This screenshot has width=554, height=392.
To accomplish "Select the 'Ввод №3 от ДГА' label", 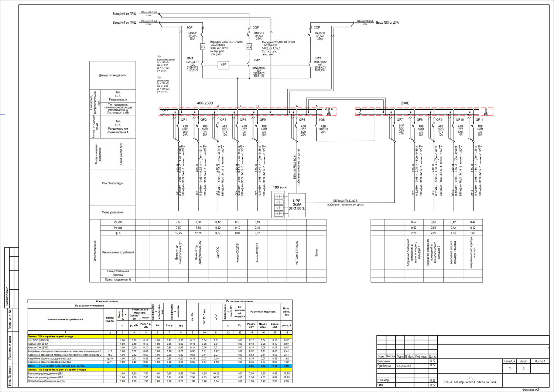I will click(387, 23).
